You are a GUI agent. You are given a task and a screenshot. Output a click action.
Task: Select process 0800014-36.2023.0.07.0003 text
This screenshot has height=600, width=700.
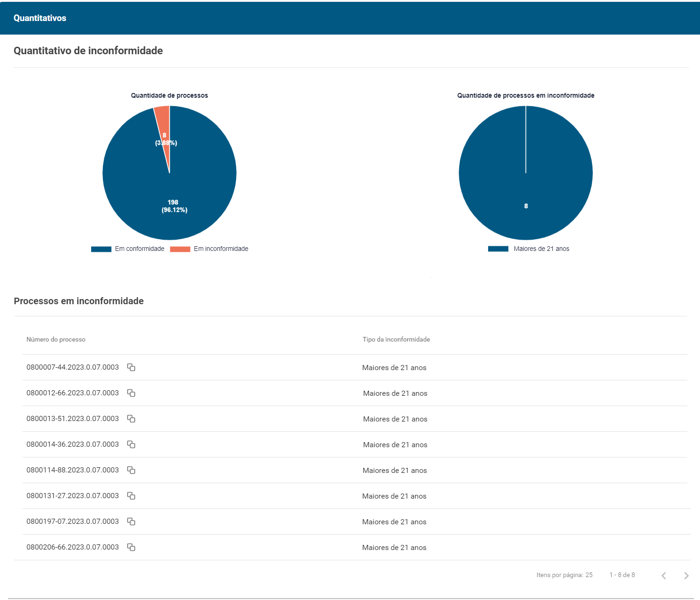[72, 444]
